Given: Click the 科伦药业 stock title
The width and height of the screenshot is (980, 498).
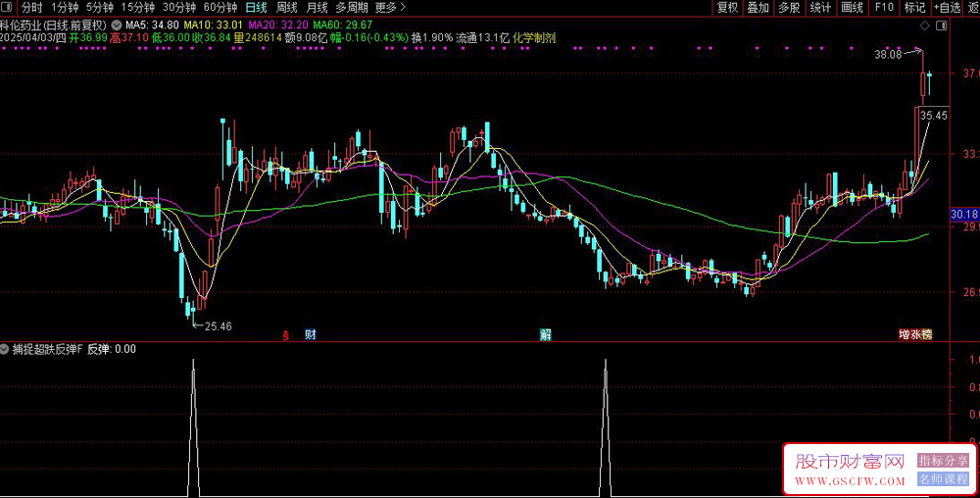Looking at the screenshot, I should (20, 25).
